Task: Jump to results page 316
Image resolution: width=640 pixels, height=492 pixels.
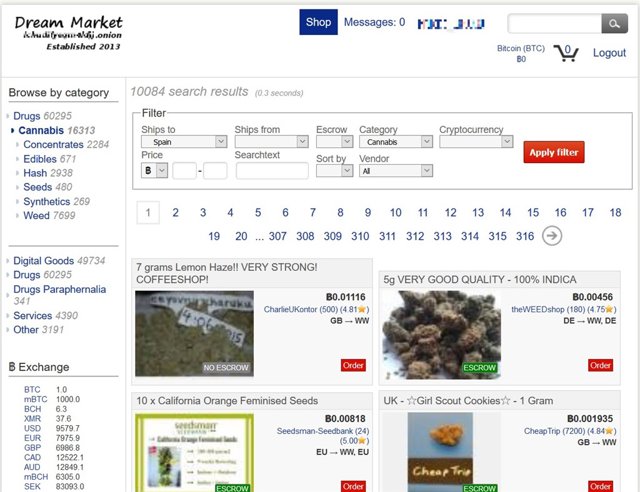Action: tap(524, 236)
